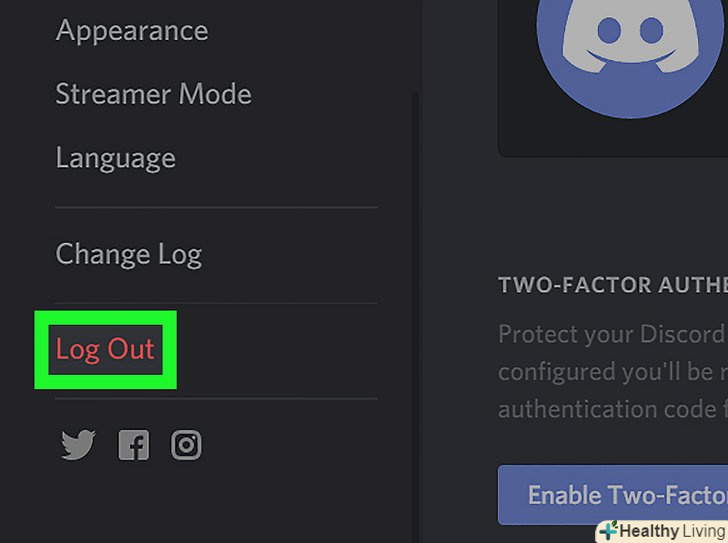The image size is (728, 543).
Task: Click the Two-Factor Authentication heading
Action: click(x=612, y=287)
